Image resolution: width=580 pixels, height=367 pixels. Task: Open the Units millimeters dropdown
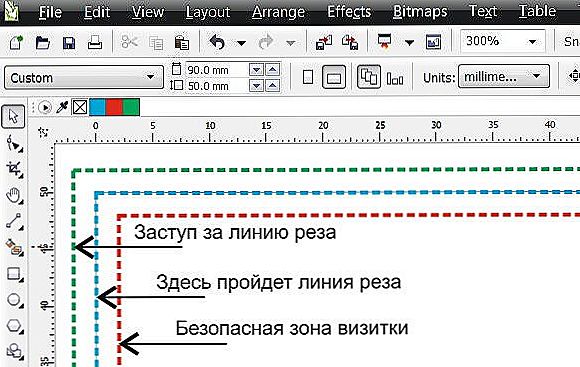(504, 77)
